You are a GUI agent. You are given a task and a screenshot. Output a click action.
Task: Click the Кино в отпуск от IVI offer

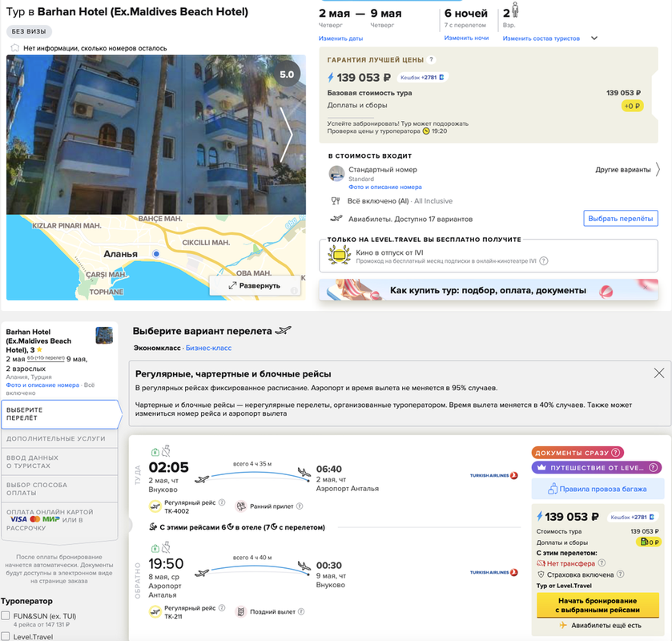488,256
